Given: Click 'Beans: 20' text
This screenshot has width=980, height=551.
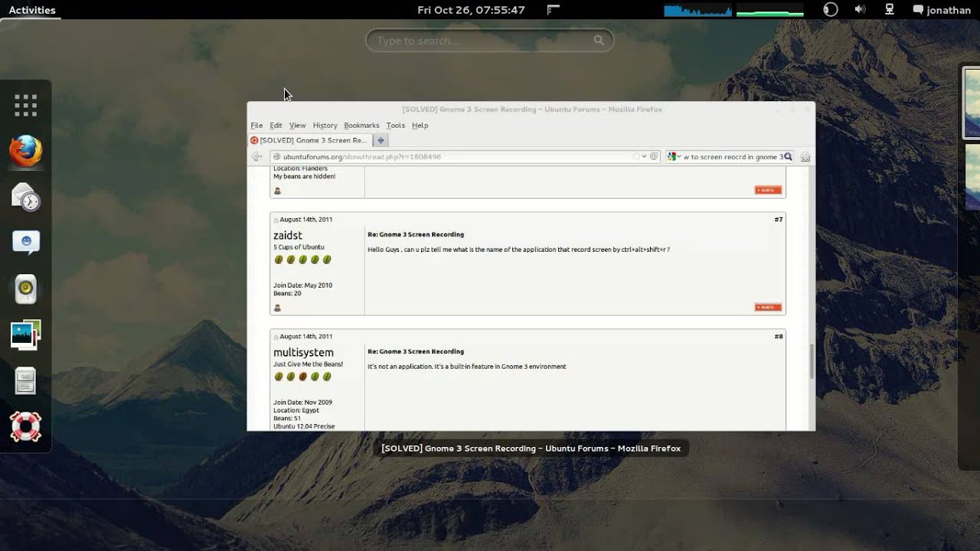Looking at the screenshot, I should 287,293.
